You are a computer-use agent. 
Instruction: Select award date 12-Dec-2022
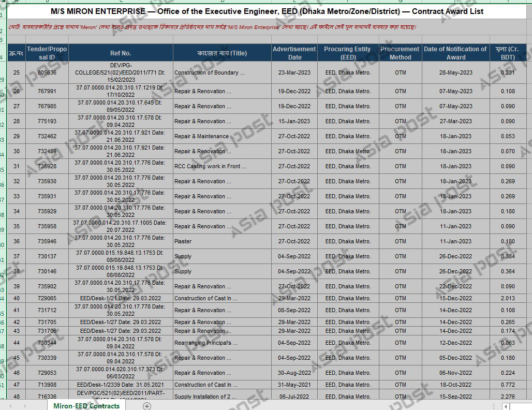pos(455,343)
